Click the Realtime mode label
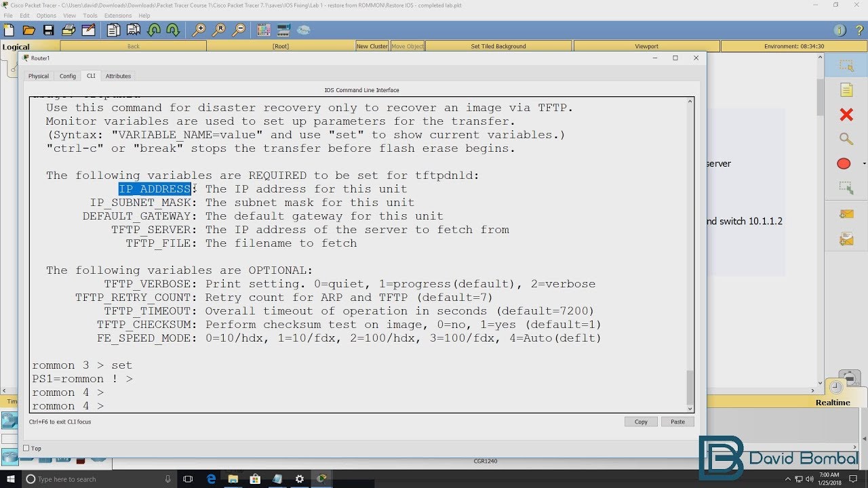 (833, 403)
